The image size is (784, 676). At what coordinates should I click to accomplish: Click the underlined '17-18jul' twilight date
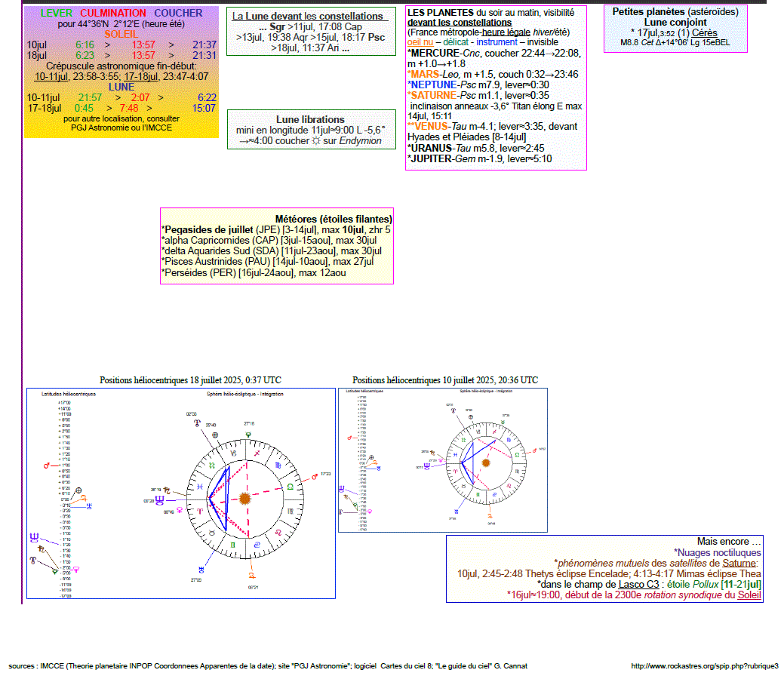(141, 76)
